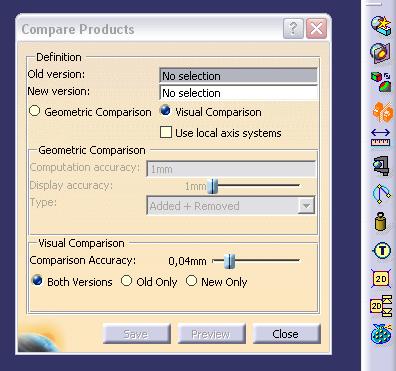Choose the Old Only radio option
Image resolution: width=396 pixels, height=371 pixels.
(126, 281)
